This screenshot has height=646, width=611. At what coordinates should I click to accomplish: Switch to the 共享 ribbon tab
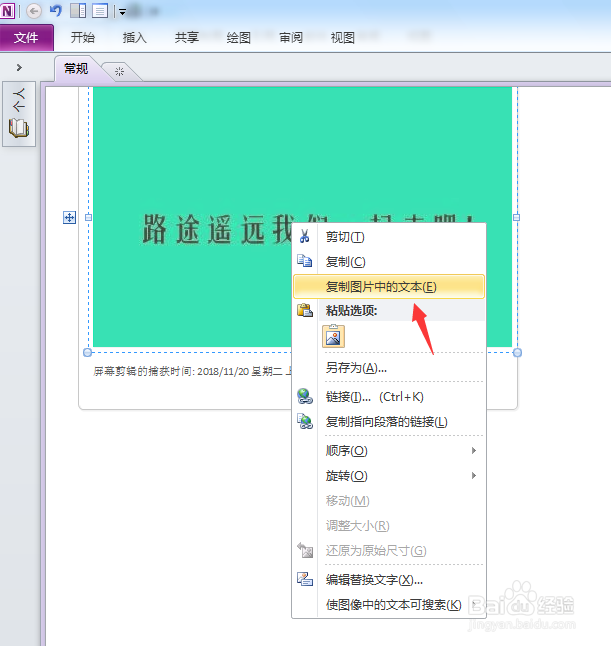pos(187,37)
